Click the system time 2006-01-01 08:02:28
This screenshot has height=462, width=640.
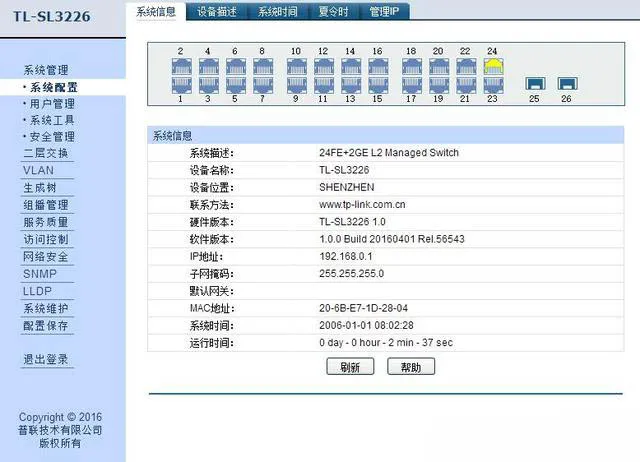(x=366, y=325)
